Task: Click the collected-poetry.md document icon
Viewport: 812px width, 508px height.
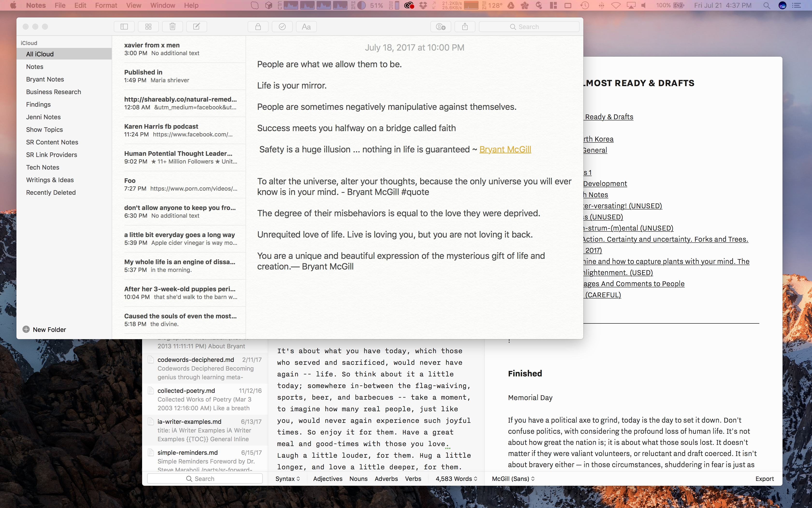Action: pyautogui.click(x=151, y=391)
